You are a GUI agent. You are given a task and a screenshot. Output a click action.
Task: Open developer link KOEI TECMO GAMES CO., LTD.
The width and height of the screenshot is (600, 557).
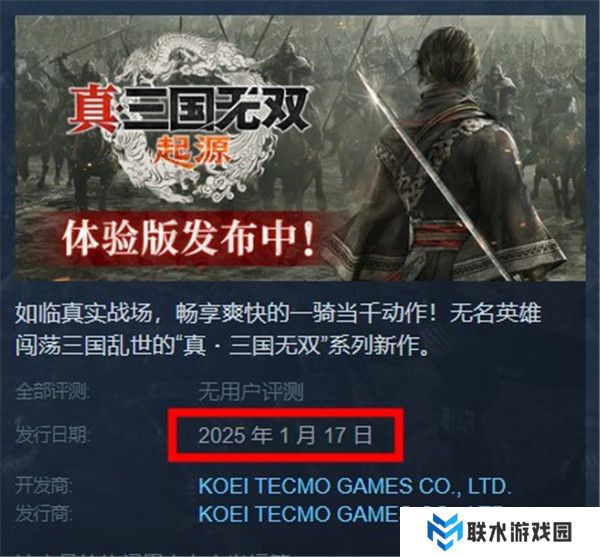[355, 486]
